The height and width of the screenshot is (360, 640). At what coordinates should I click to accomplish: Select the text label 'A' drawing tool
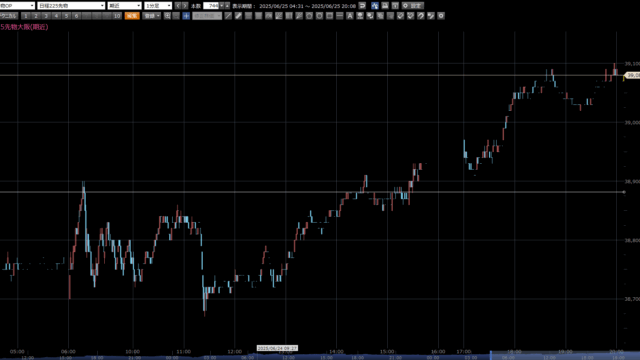tap(350, 16)
